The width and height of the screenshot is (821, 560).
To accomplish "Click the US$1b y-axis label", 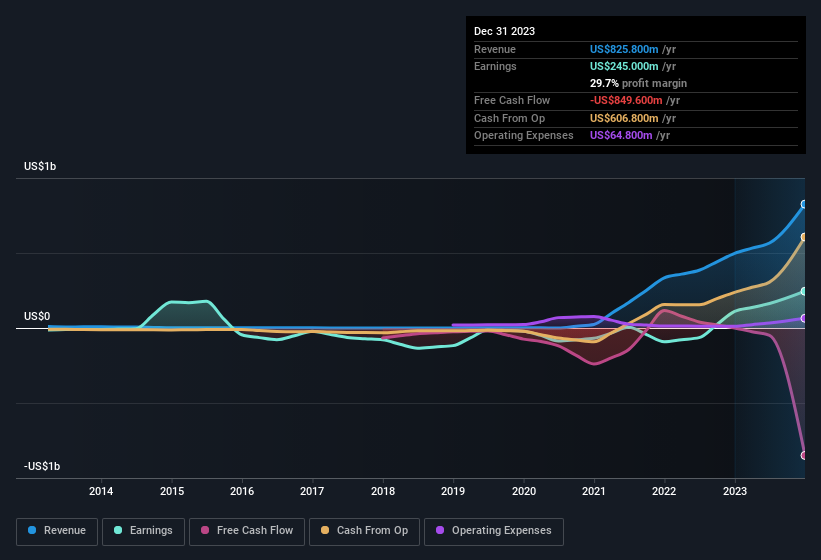I will (40, 166).
